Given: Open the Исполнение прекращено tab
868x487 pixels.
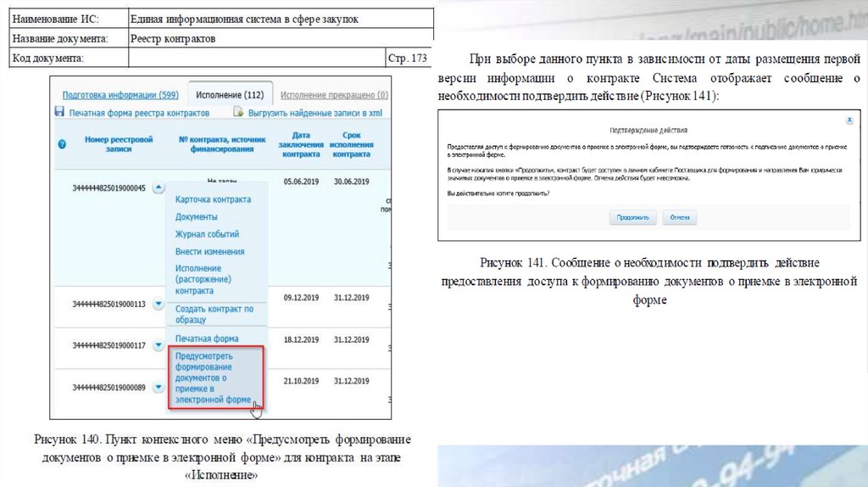Looking at the screenshot, I should (334, 95).
